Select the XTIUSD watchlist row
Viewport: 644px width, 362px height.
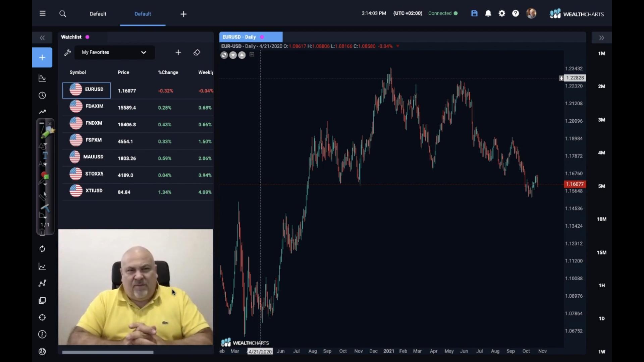click(x=138, y=192)
